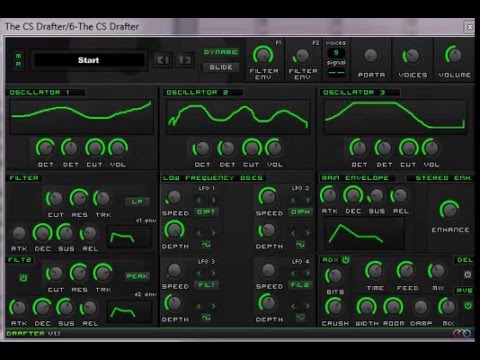Open the Start preset name field
Screen dimensions: 480x360
(89, 60)
